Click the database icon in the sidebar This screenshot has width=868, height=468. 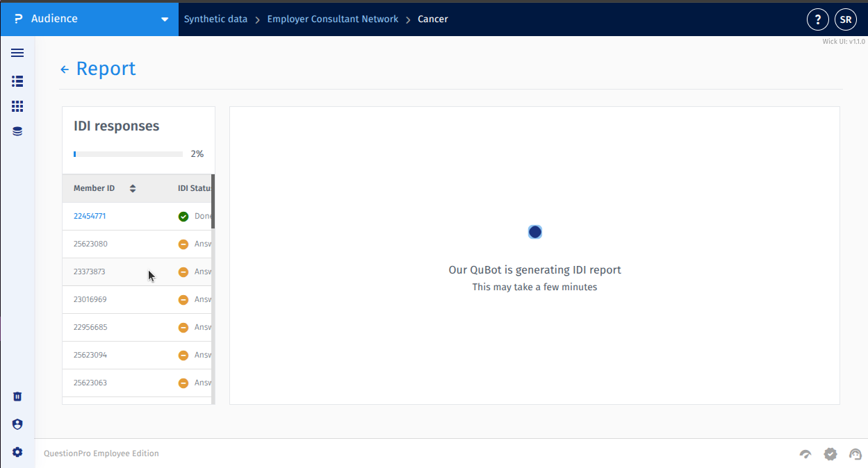(17, 131)
